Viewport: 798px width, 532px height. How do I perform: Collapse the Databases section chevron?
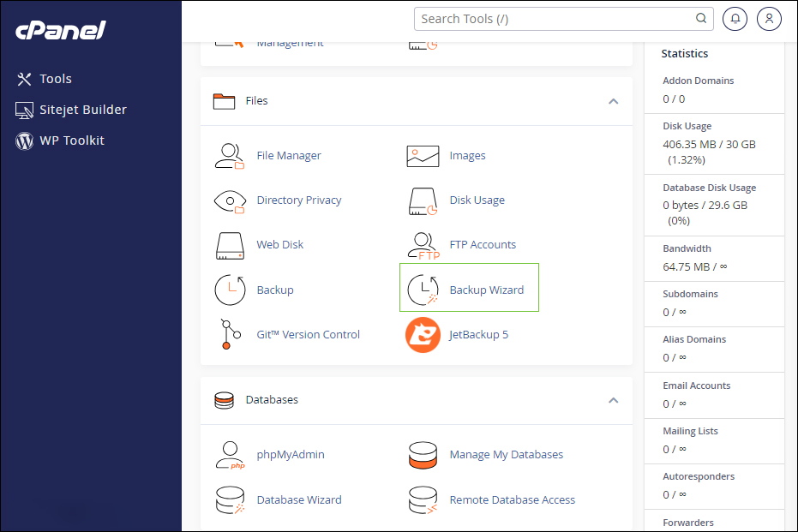click(613, 400)
